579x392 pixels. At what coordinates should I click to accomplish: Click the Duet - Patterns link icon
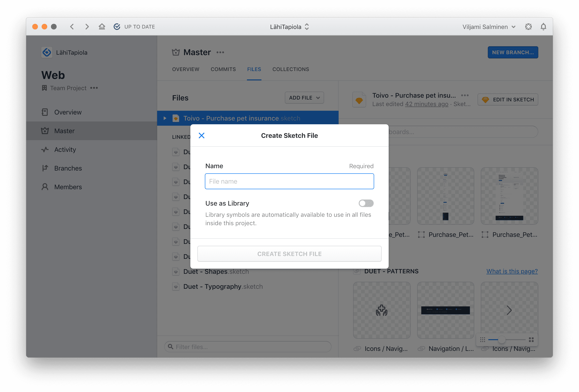pos(357,271)
